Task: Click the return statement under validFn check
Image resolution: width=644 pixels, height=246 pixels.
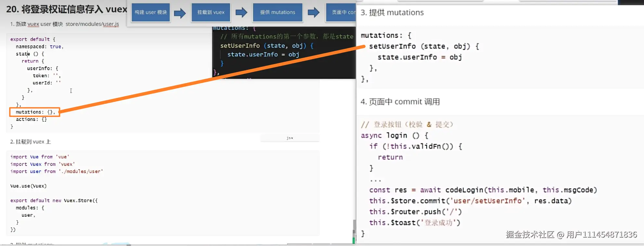Action: pos(390,157)
